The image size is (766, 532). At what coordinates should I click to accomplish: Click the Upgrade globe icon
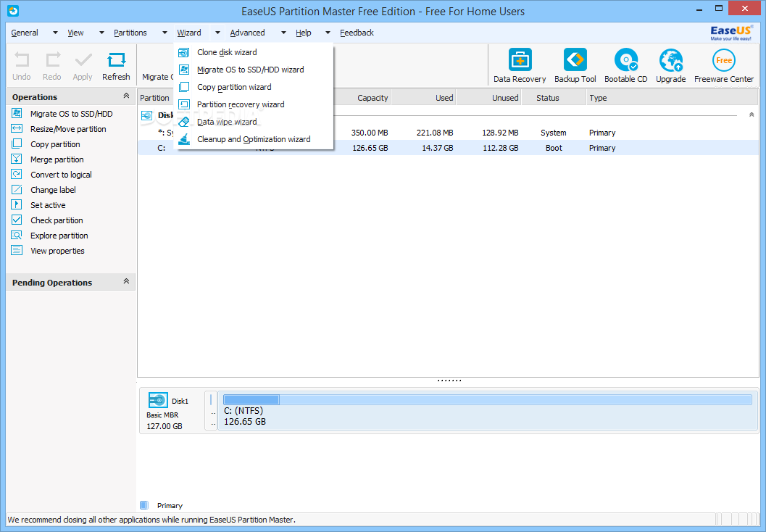(671, 60)
